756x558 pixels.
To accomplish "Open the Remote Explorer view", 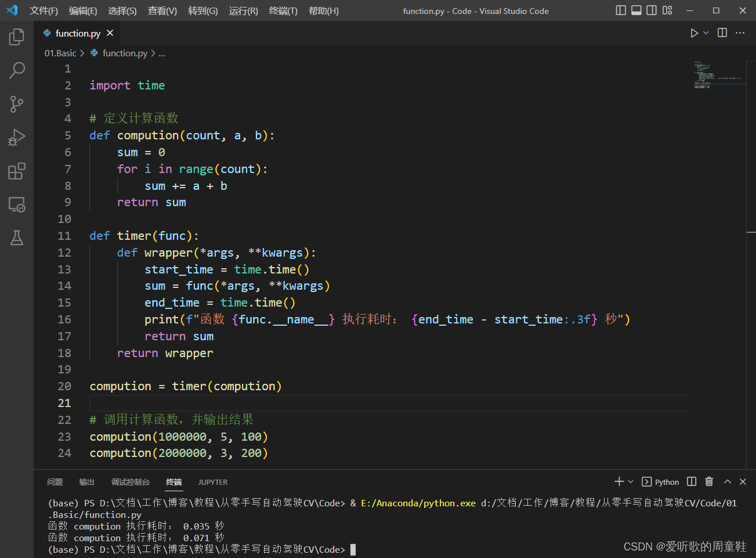I will point(17,204).
